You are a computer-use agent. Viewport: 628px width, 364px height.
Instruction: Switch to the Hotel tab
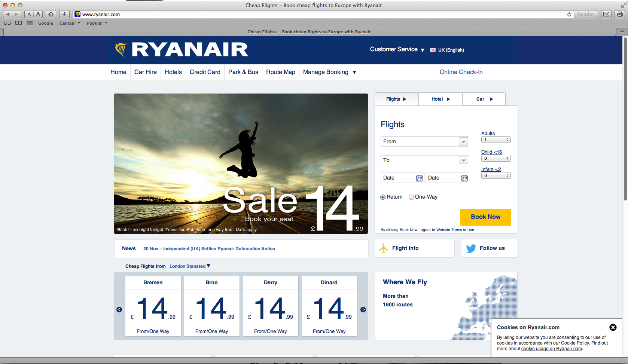(x=440, y=99)
